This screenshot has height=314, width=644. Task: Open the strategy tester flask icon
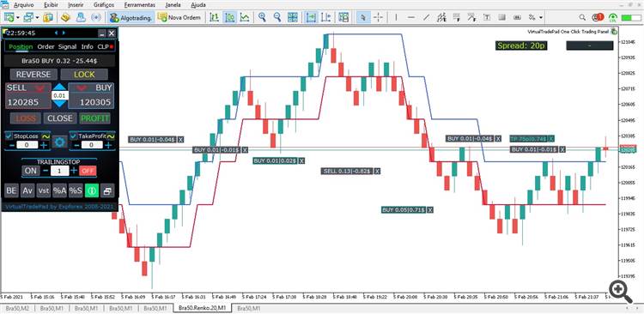coord(81,17)
